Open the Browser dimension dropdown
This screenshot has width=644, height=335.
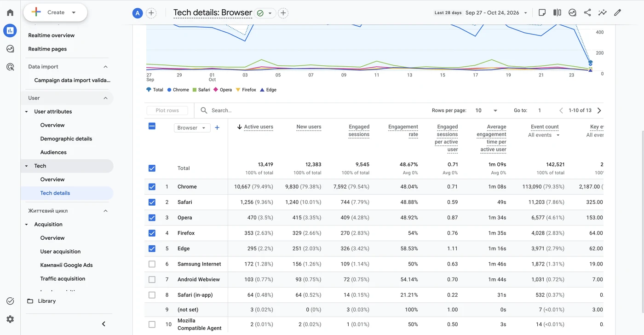tap(192, 128)
